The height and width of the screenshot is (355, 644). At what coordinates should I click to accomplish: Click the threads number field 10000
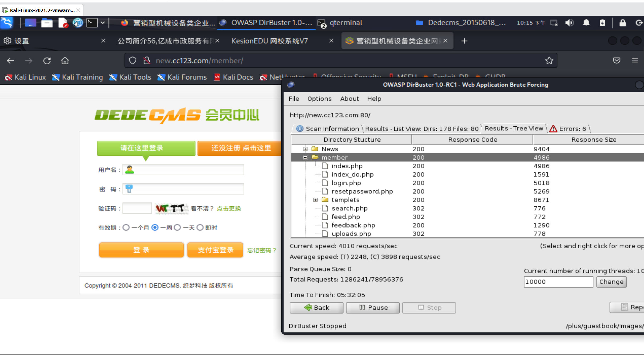(558, 281)
